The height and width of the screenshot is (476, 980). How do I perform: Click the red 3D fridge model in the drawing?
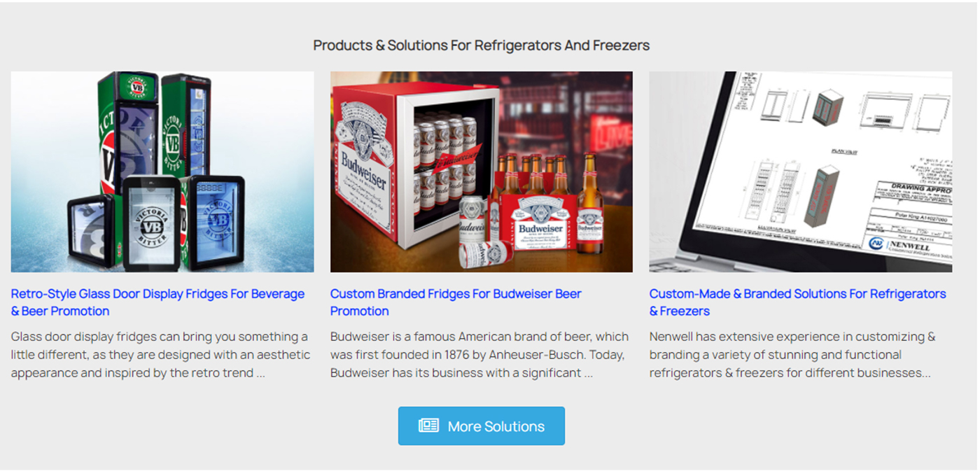[822, 196]
